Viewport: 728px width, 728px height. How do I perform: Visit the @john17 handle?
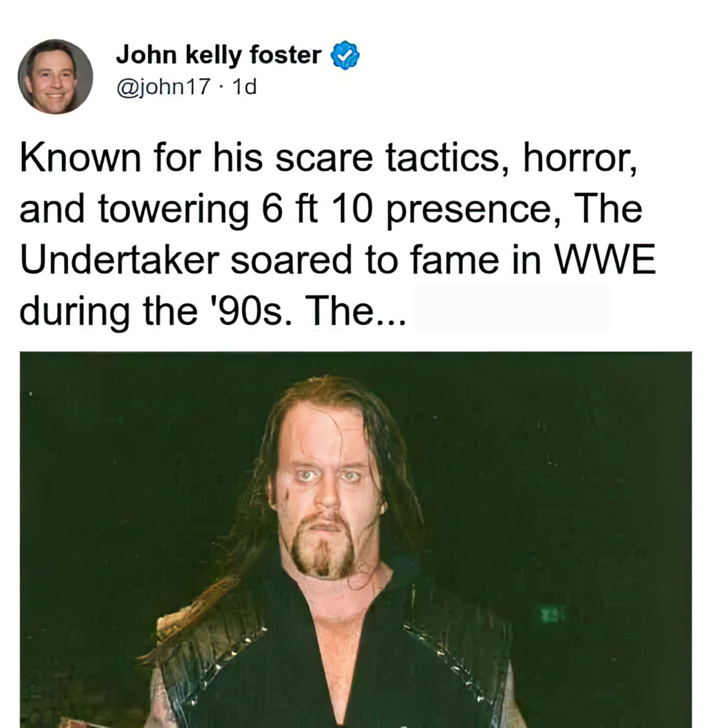coord(163,87)
